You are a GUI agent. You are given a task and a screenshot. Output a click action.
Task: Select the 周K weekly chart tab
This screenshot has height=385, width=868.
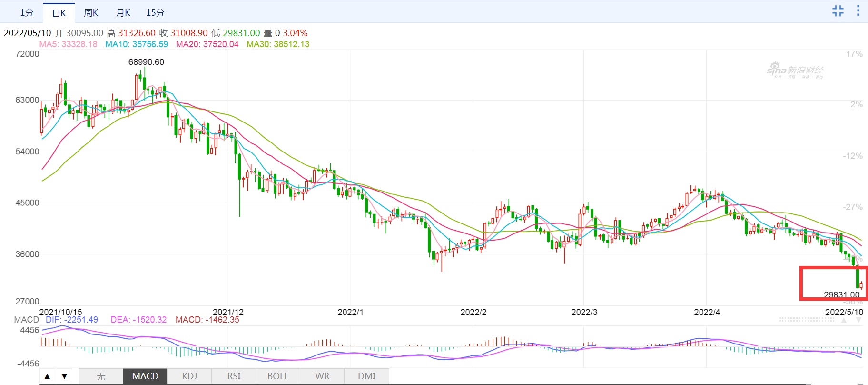pos(90,13)
